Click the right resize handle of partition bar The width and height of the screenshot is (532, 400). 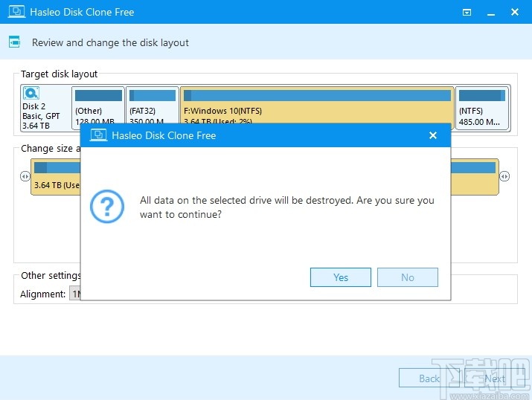point(504,176)
